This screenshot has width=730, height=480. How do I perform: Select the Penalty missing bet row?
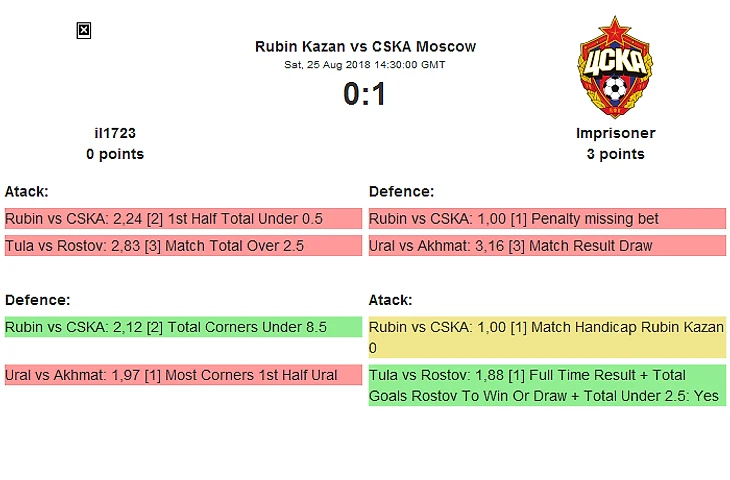[547, 218]
